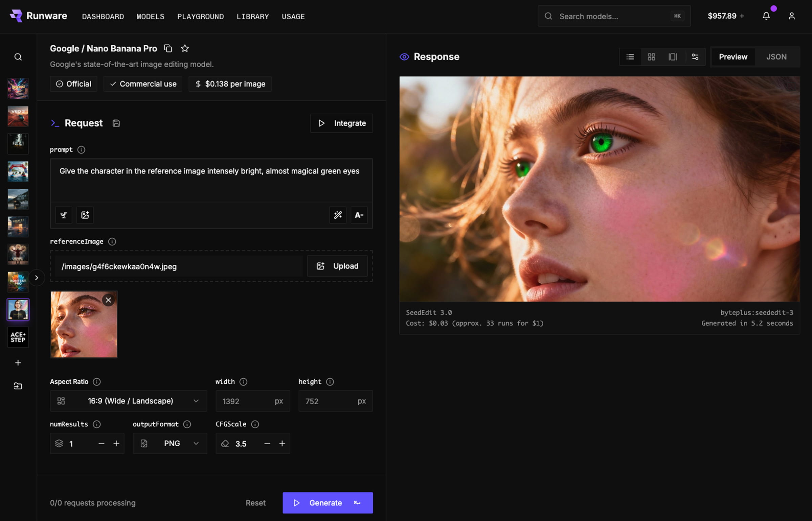Save the current request configuration
Screen dimensions: 812x521
116,123
